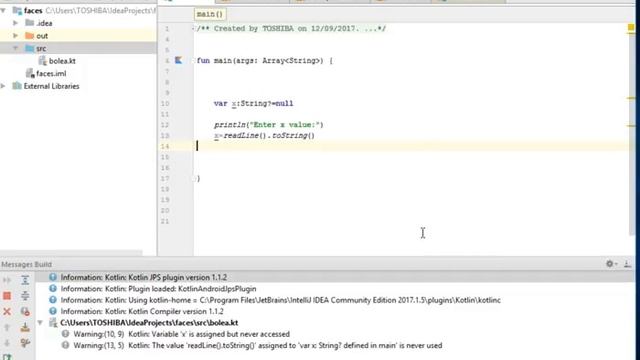Click the yellow inspection indicator square above editor scrollbar
The height and width of the screenshot is (360, 640).
click(631, 27)
